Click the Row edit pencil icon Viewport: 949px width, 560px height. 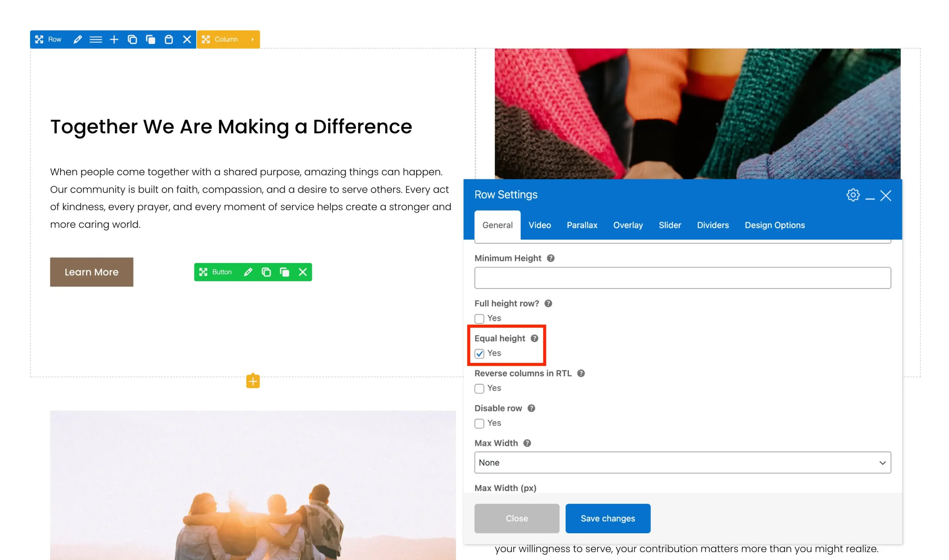point(77,39)
